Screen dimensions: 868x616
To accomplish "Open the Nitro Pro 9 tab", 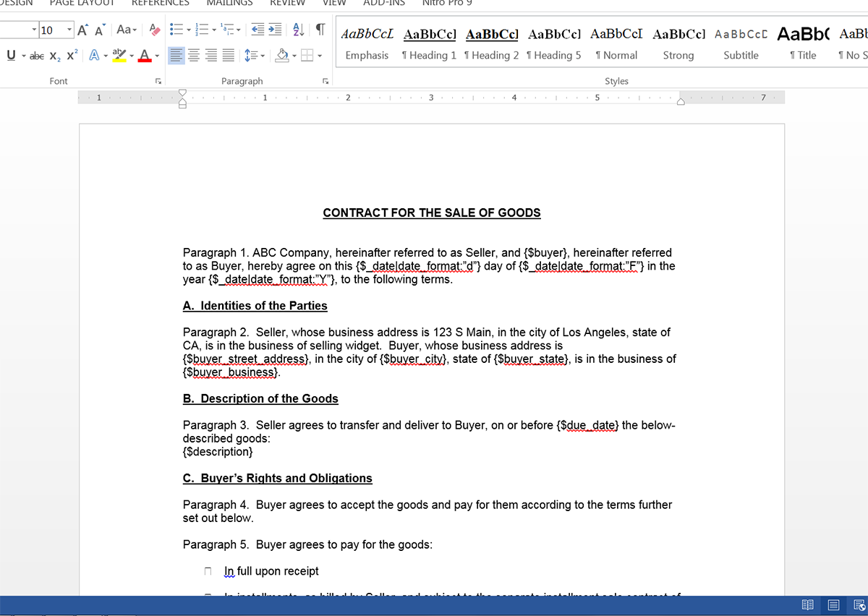I will pyautogui.click(x=447, y=3).
